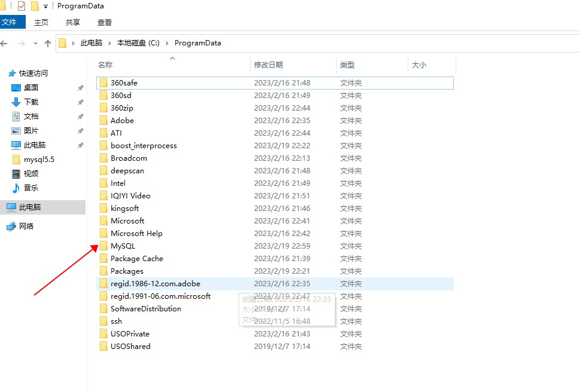
Task: Click the Back navigation arrow
Action: tap(4, 44)
